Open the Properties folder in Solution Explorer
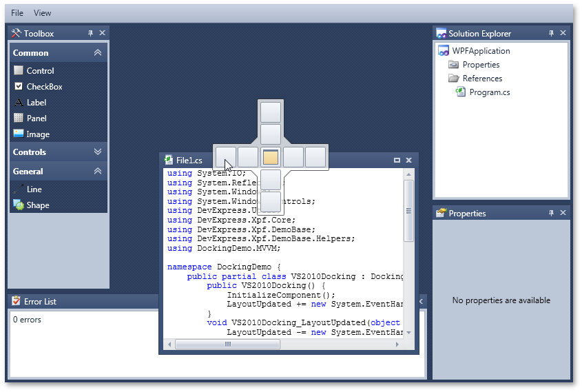 480,65
